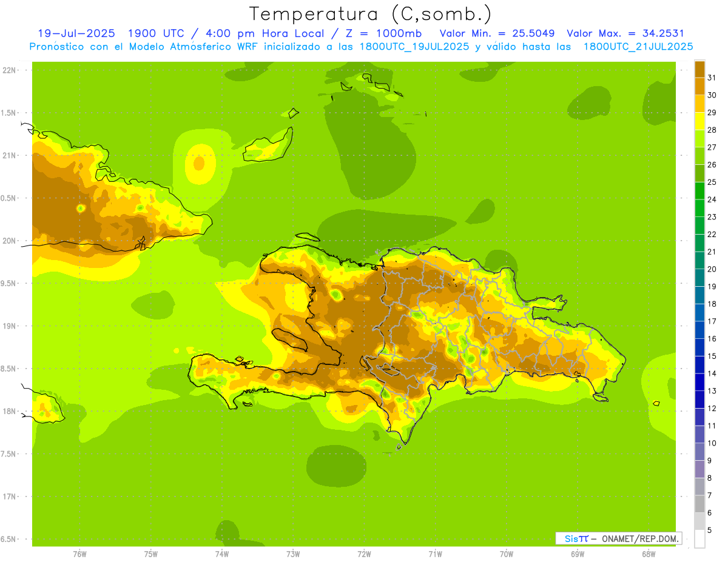728x562 pixels.
Task: Click legend swatch between 20 and 21
Action: 699,260
